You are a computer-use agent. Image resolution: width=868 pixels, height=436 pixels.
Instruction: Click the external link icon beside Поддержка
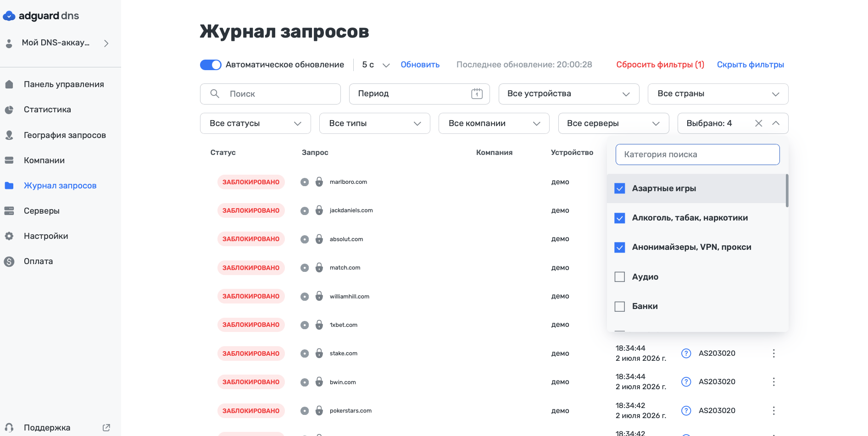click(106, 428)
